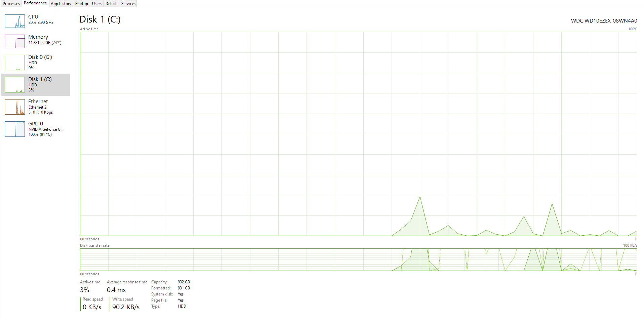This screenshot has width=644, height=318.
Task: Click the Memory usage mini graph
Action: click(15, 41)
